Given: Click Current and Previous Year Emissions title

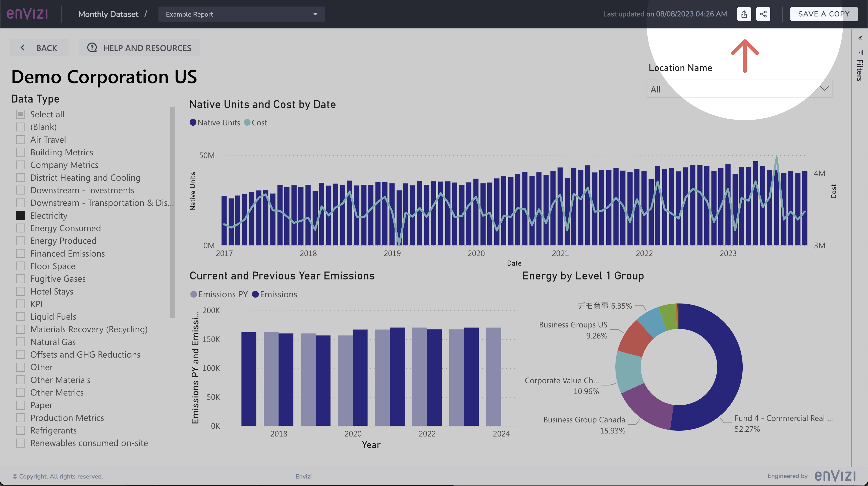Looking at the screenshot, I should click(x=282, y=276).
